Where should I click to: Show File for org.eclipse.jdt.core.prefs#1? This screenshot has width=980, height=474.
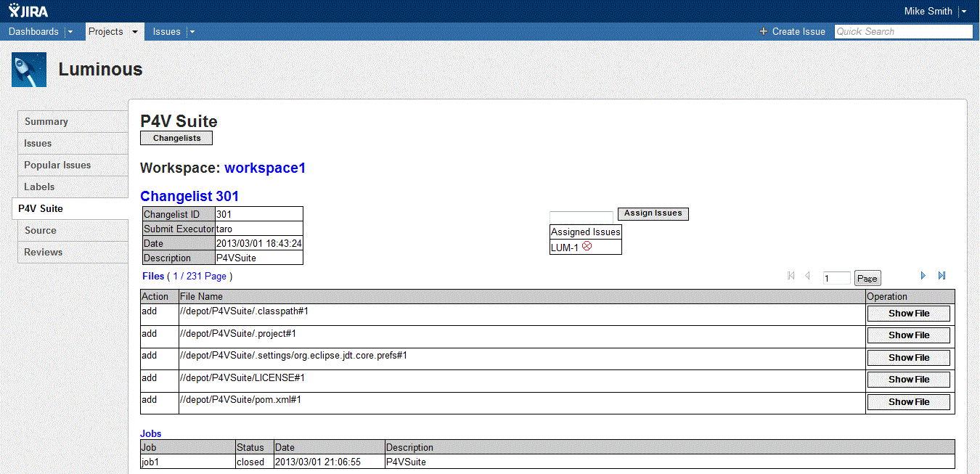(x=909, y=358)
